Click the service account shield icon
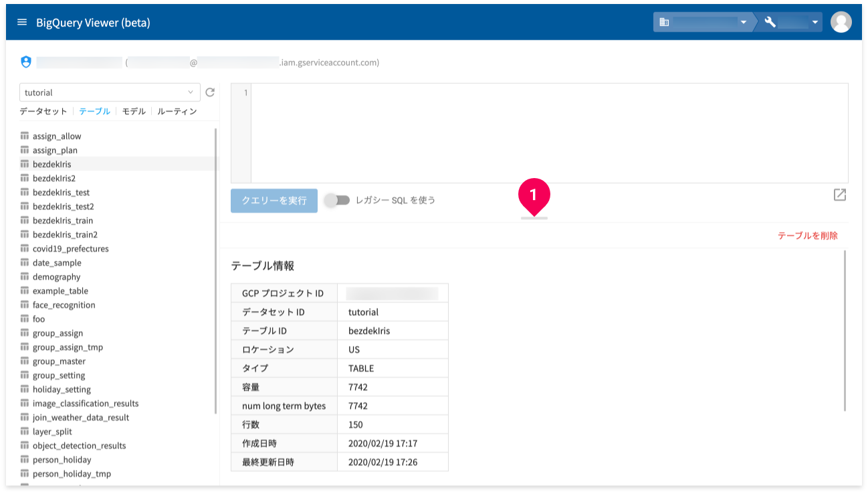 pyautogui.click(x=26, y=62)
